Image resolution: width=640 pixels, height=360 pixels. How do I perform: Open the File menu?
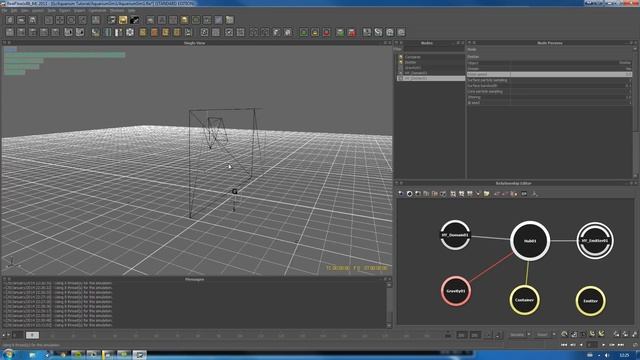(x=5, y=11)
